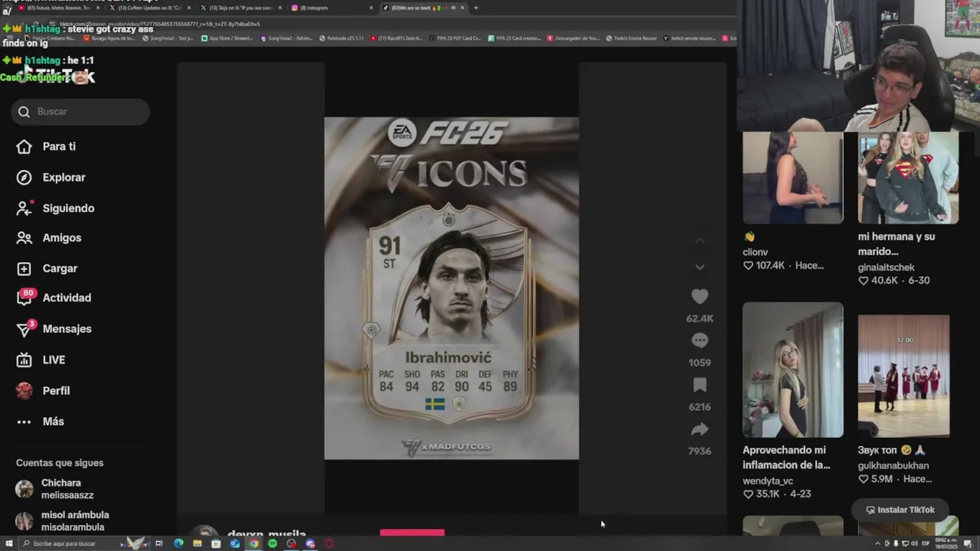Share video with arrow icon
The width and height of the screenshot is (980, 551).
click(700, 429)
